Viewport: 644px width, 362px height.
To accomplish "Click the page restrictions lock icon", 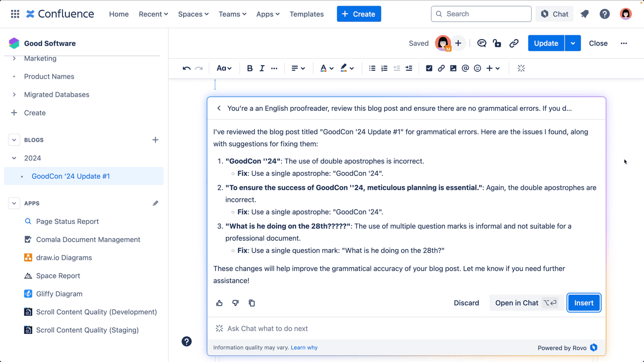I will (x=497, y=44).
